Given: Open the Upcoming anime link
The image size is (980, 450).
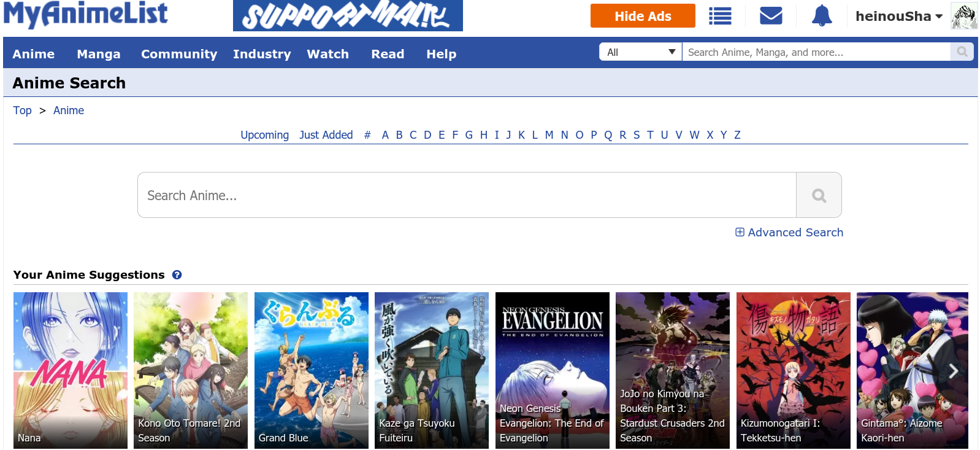Looking at the screenshot, I should [x=264, y=135].
